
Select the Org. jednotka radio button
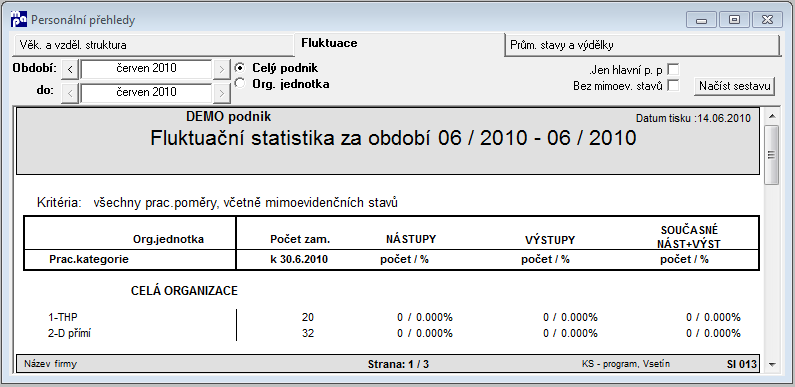(x=240, y=83)
